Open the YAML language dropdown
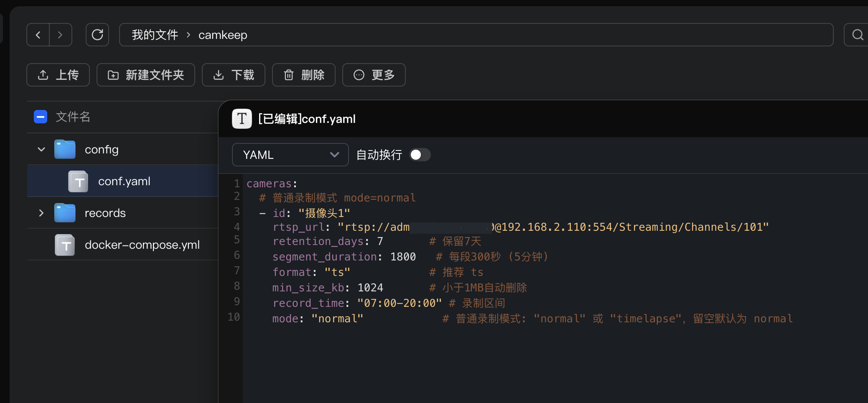Viewport: 868px width, 403px height. point(290,155)
